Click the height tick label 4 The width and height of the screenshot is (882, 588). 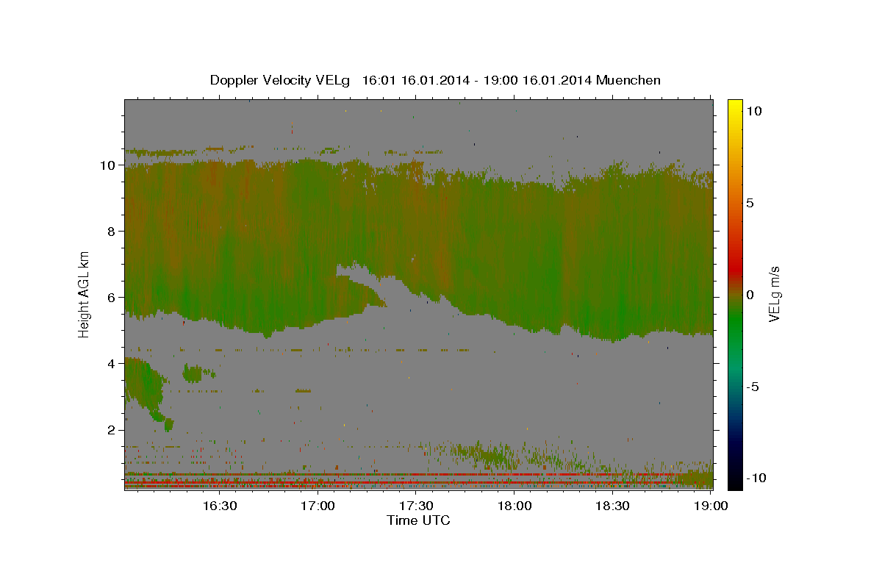[x=113, y=364]
